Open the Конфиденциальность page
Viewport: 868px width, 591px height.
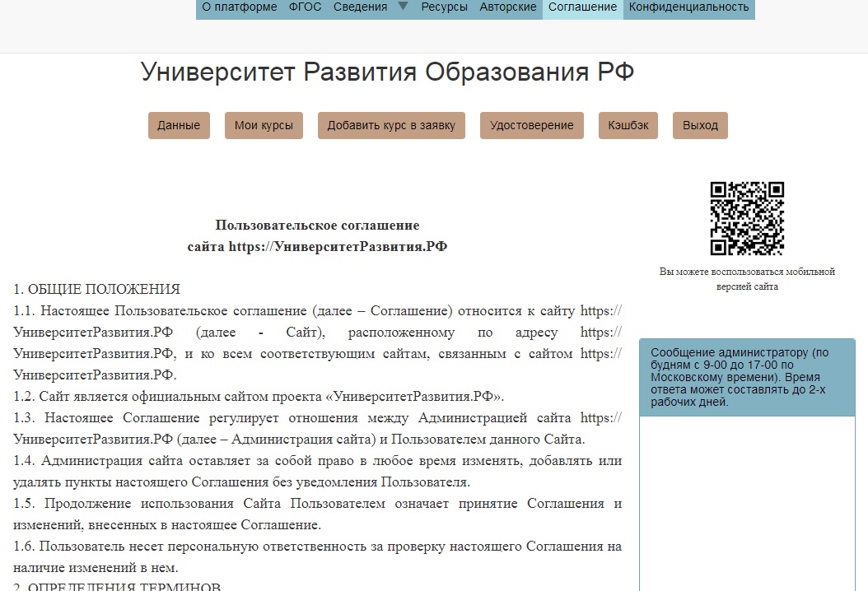tap(688, 7)
